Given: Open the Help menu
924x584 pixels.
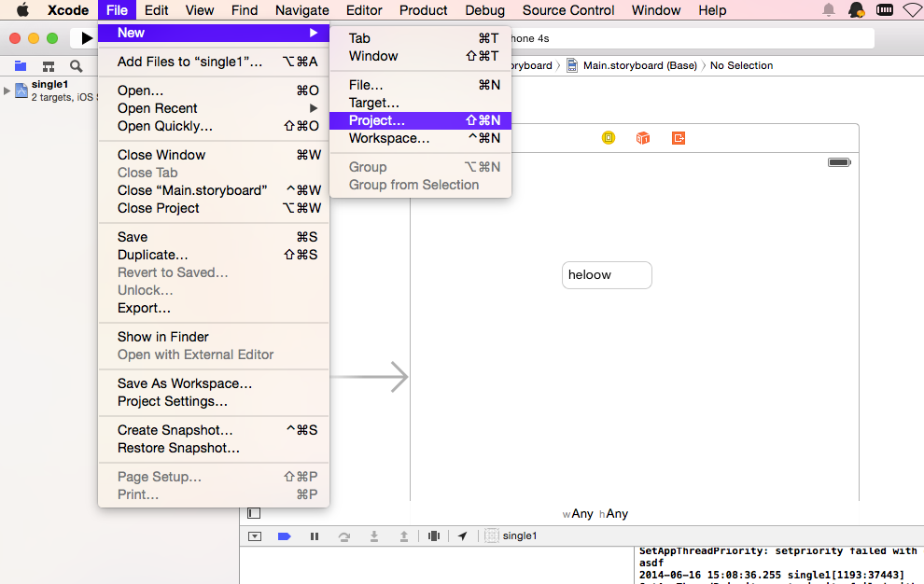Looking at the screenshot, I should (x=712, y=10).
